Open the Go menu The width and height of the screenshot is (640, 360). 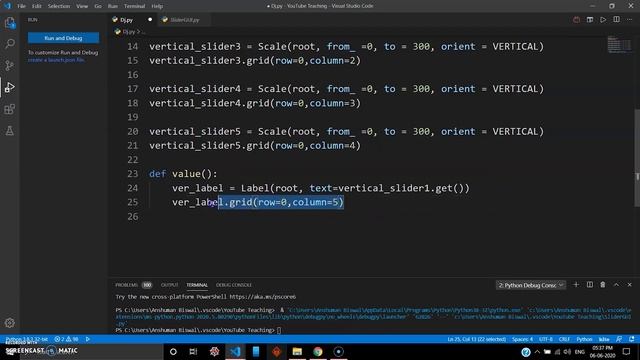click(x=98, y=6)
